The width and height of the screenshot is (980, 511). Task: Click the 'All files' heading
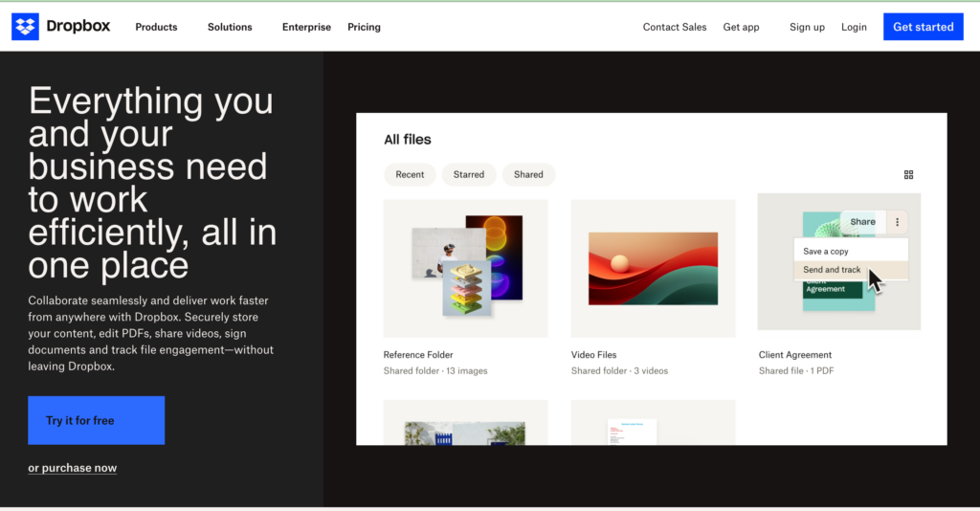[x=408, y=140]
